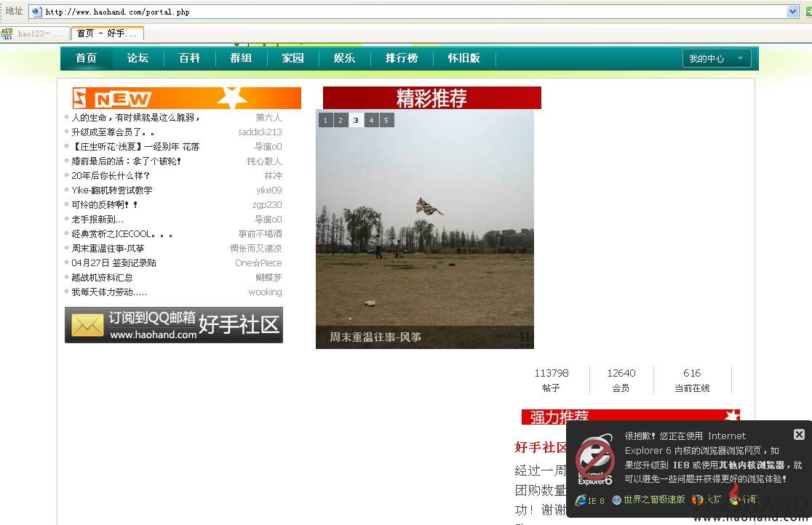Viewport: 812px width, 525px height.
Task: View author saddick213 profile
Action: point(260,132)
